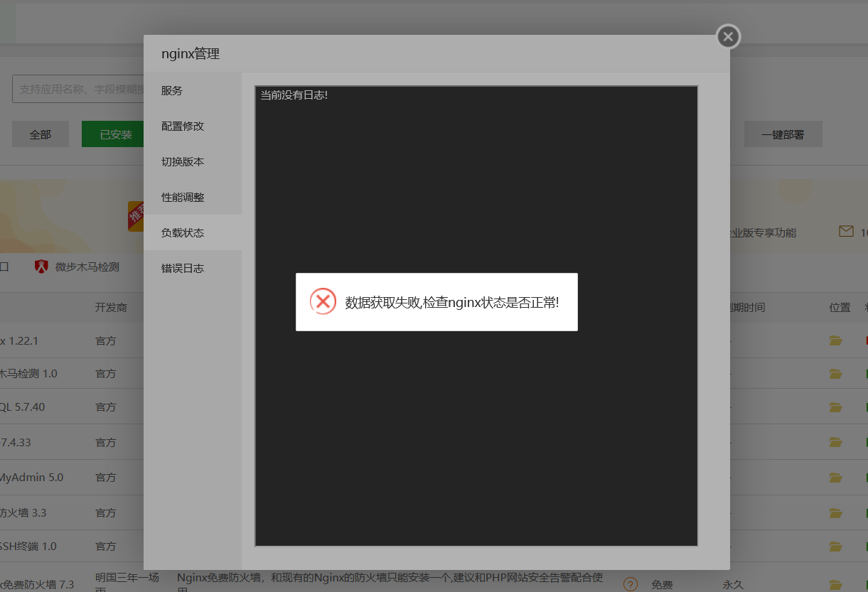Image resolution: width=868 pixels, height=592 pixels.
Task: Open the 服务 tab
Action: tap(193, 90)
